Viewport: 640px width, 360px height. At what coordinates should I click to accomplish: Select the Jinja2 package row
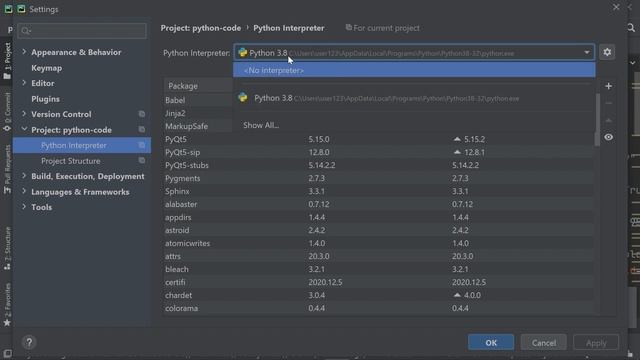point(198,113)
